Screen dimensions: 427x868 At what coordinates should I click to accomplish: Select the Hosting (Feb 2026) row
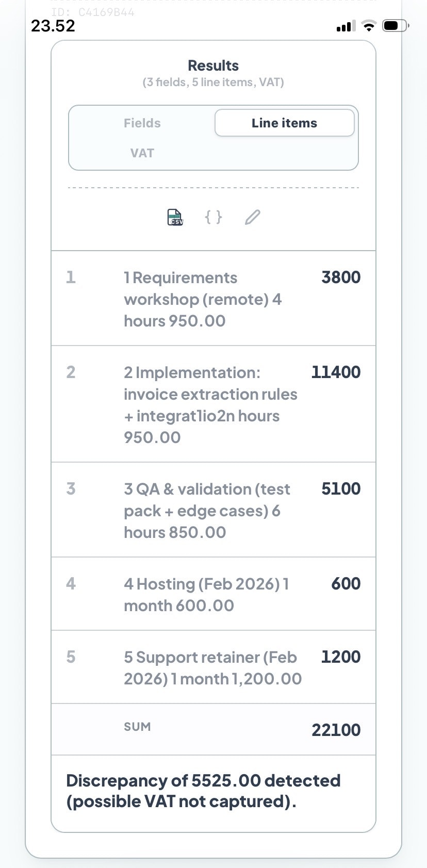[x=213, y=594]
